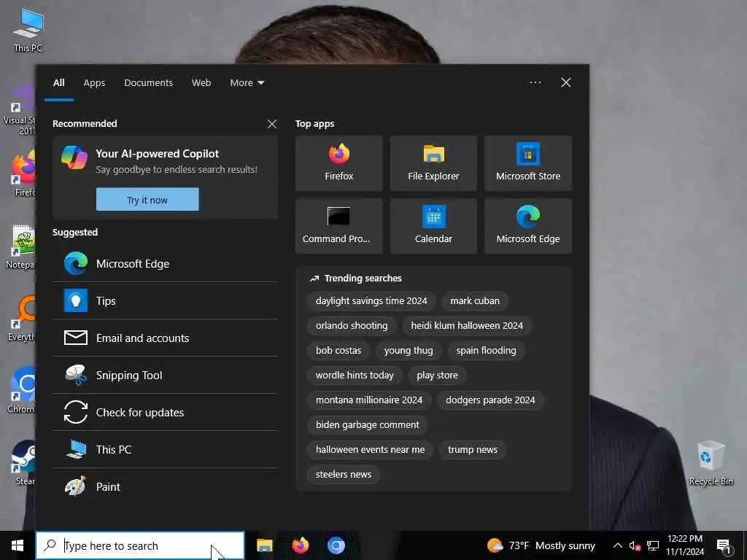Close the search panel
Viewport: 747px width, 560px height.
tap(566, 83)
